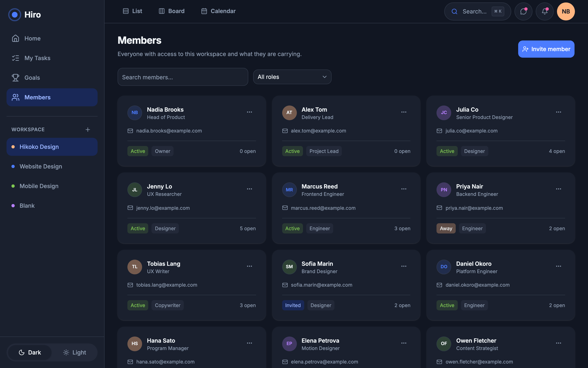Open the chat messages icon
This screenshot has width=588, height=368.
[x=523, y=11]
